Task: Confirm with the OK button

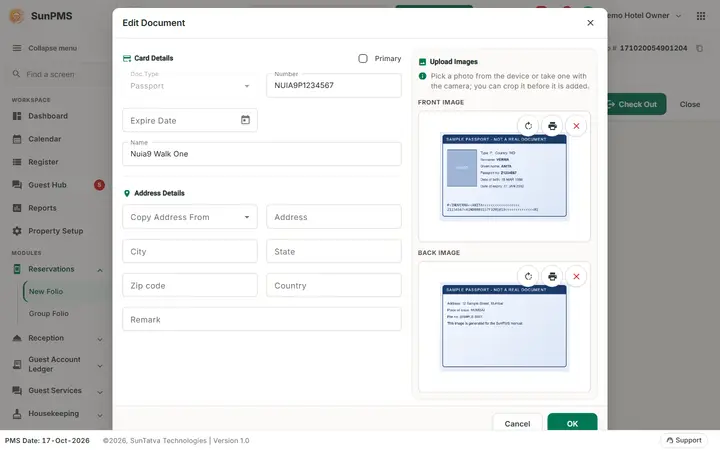Action: coord(572,422)
